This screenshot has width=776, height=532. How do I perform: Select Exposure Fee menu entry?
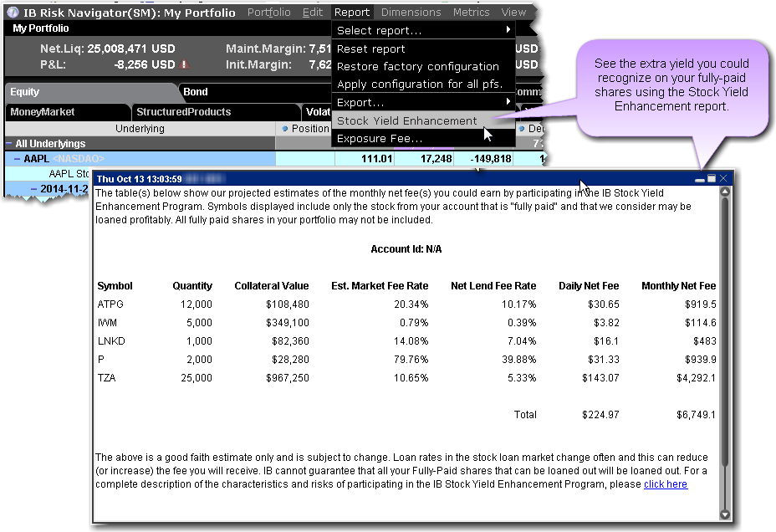[x=379, y=139]
